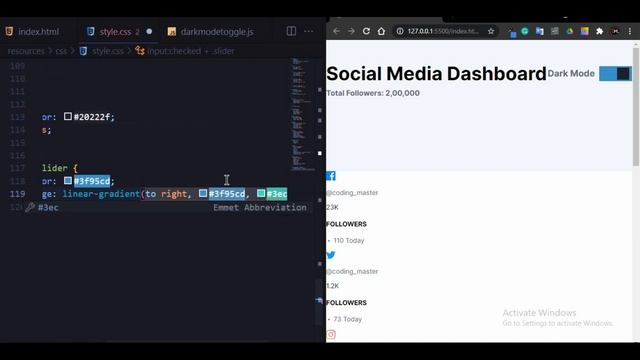Image resolution: width=640 pixels, height=360 pixels.
Task: Open the input:checked + .slider breadcrumb
Action: (x=185, y=51)
